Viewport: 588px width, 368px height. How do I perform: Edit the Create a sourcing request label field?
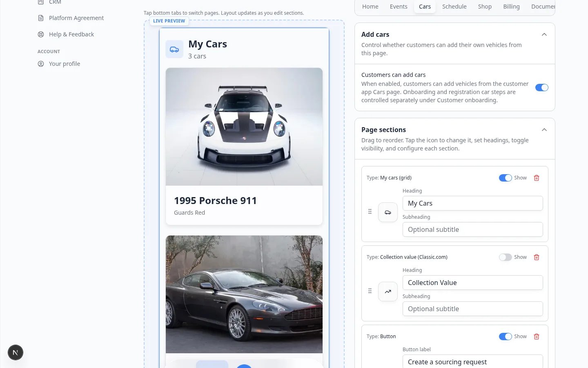click(473, 361)
